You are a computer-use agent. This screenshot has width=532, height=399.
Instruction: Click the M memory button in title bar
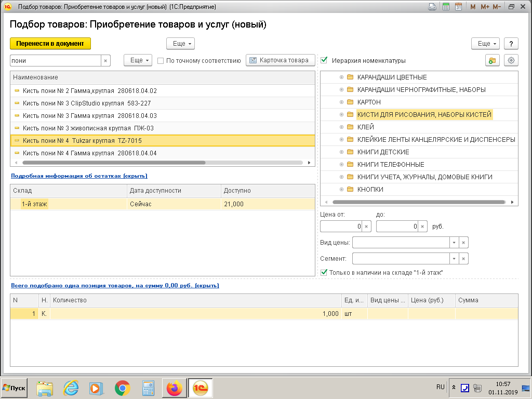click(473, 7)
